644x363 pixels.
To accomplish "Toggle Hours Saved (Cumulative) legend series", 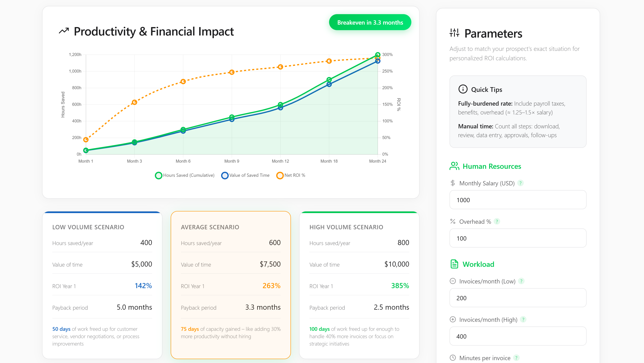I will tap(184, 175).
